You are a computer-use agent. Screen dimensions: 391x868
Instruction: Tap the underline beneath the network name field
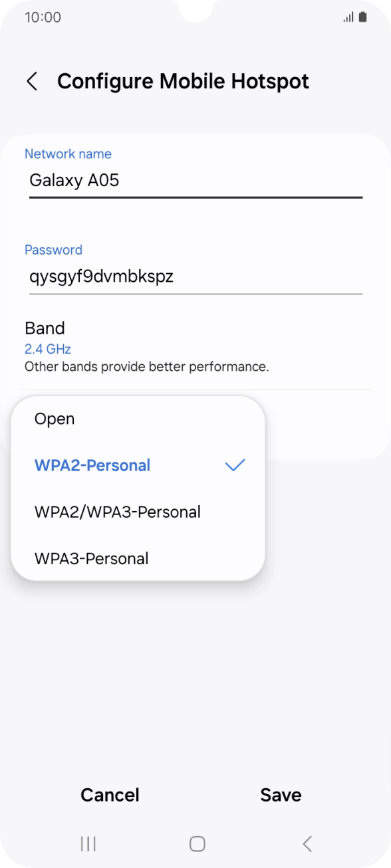click(x=195, y=197)
